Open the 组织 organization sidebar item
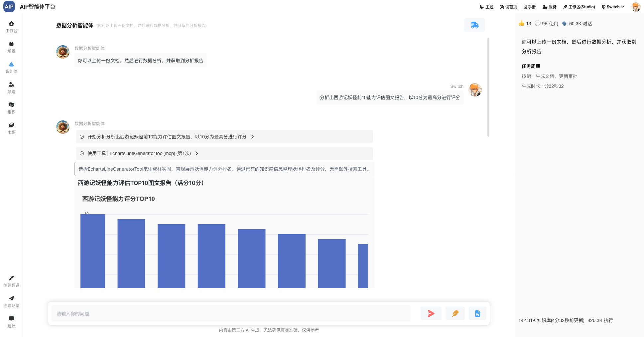The height and width of the screenshot is (337, 644). pyautogui.click(x=11, y=108)
